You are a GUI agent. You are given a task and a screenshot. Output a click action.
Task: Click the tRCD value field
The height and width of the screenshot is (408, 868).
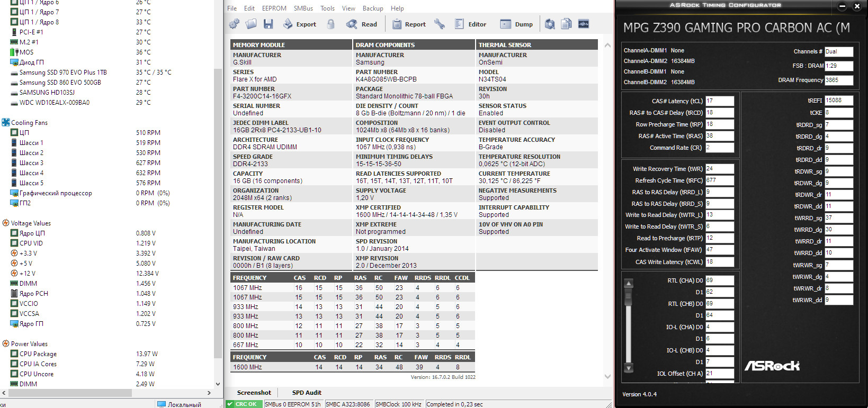click(x=720, y=113)
